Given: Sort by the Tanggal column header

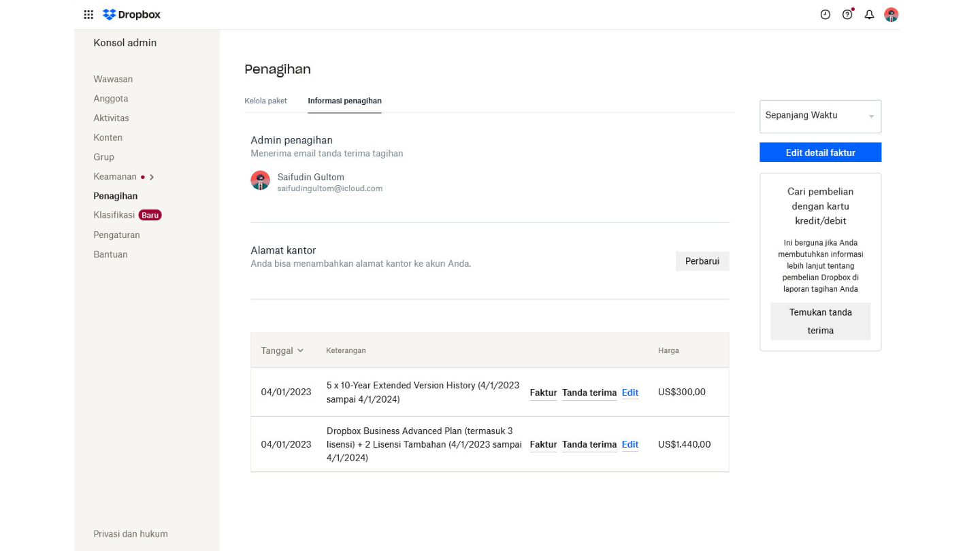Looking at the screenshot, I should [282, 350].
